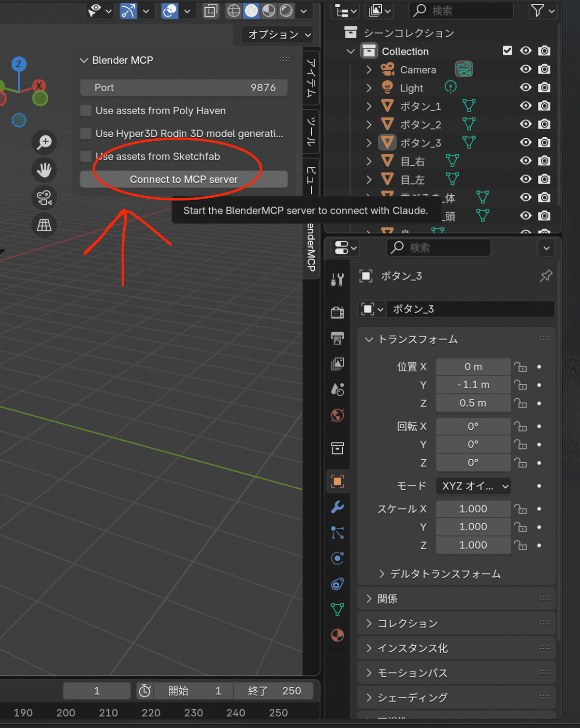The width and height of the screenshot is (580, 728).
Task: Disable camera visibility for ボタン_1
Action: 545,106
